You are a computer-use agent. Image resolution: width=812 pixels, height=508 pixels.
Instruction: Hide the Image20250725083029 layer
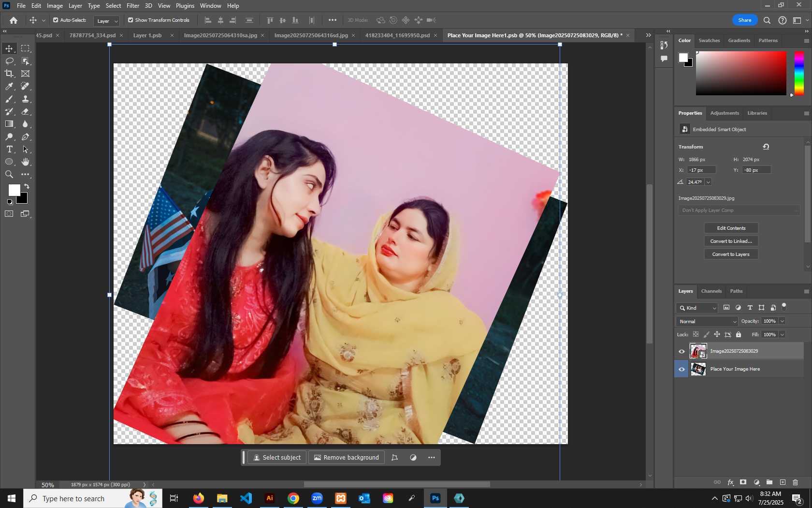681,351
